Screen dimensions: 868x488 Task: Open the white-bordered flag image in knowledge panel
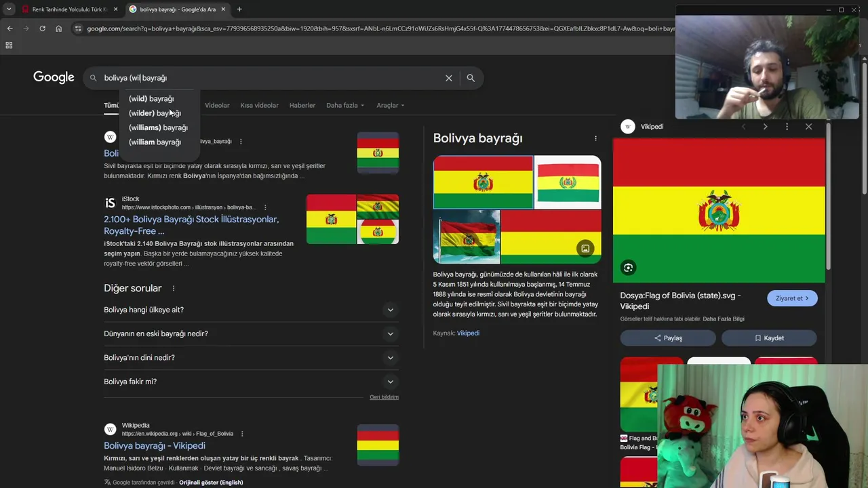point(568,182)
